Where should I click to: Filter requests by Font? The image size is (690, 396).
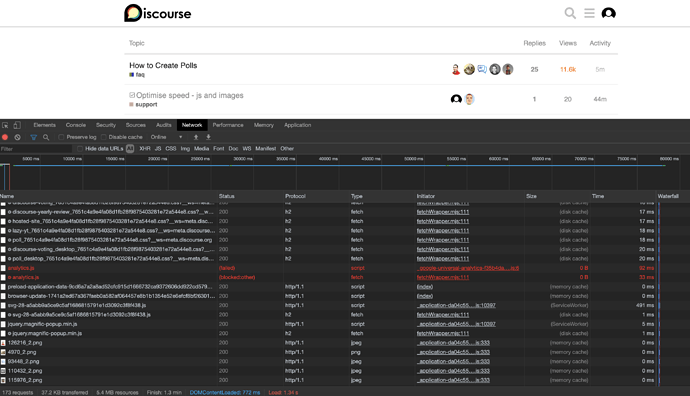pyautogui.click(x=219, y=149)
